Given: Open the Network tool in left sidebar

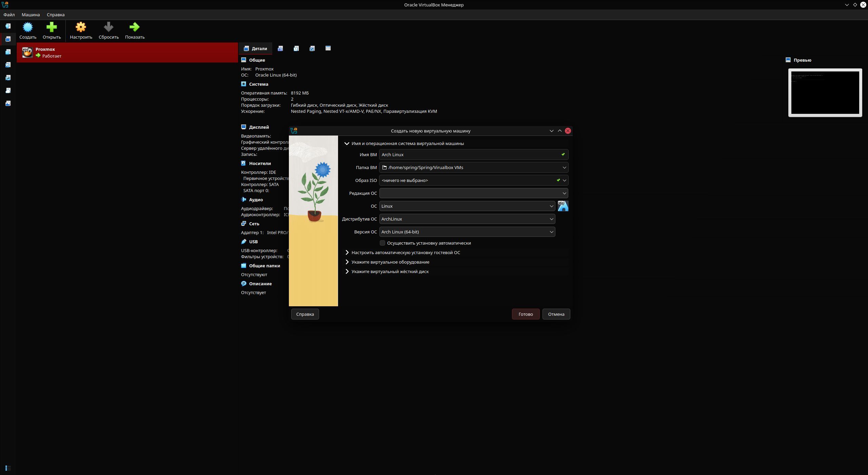Looking at the screenshot, I should click(x=8, y=78).
